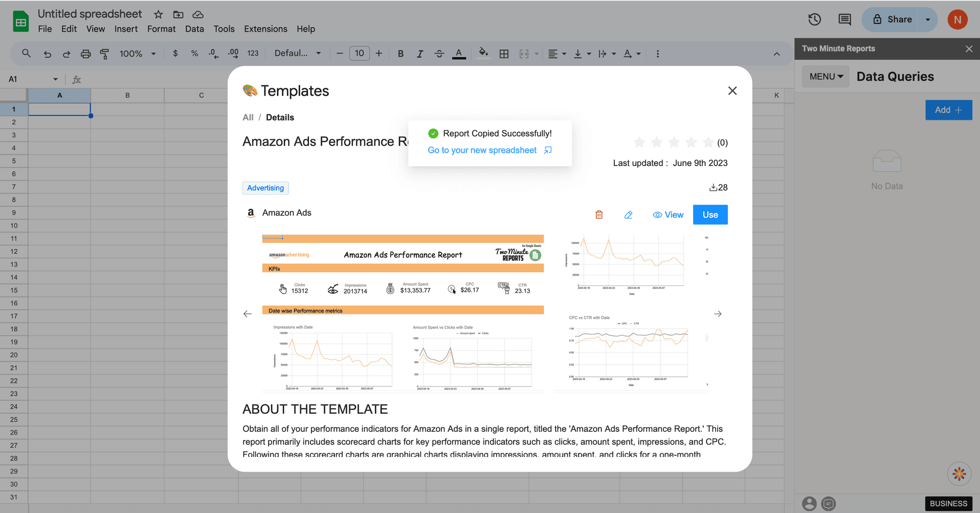Open the Format menu
The height and width of the screenshot is (513, 980).
point(161,29)
